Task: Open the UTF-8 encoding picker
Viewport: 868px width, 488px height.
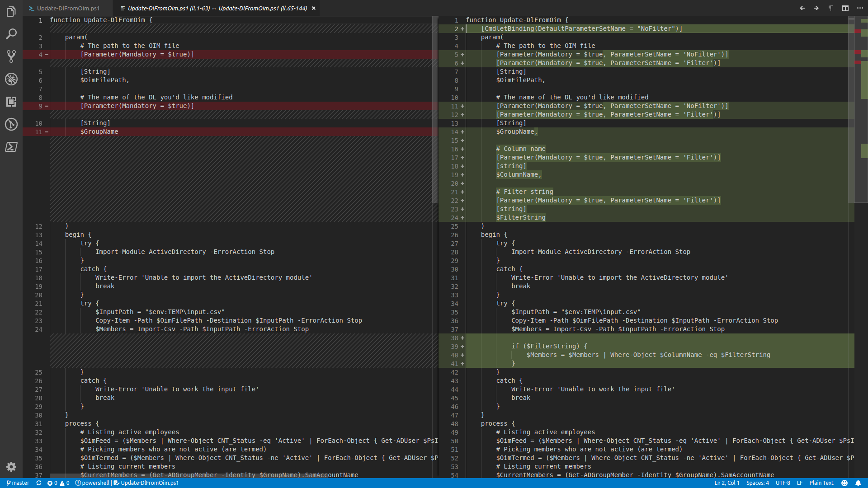Action: tap(783, 483)
